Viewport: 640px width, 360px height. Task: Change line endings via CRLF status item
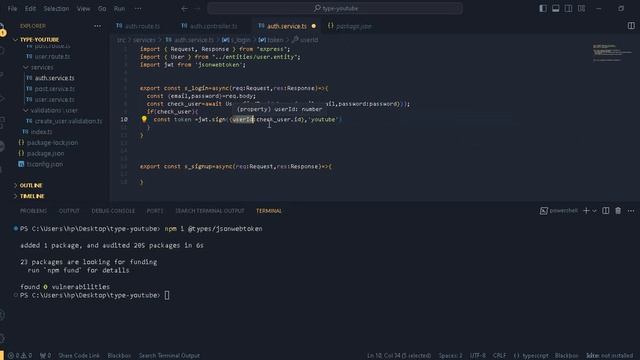[x=499, y=356]
